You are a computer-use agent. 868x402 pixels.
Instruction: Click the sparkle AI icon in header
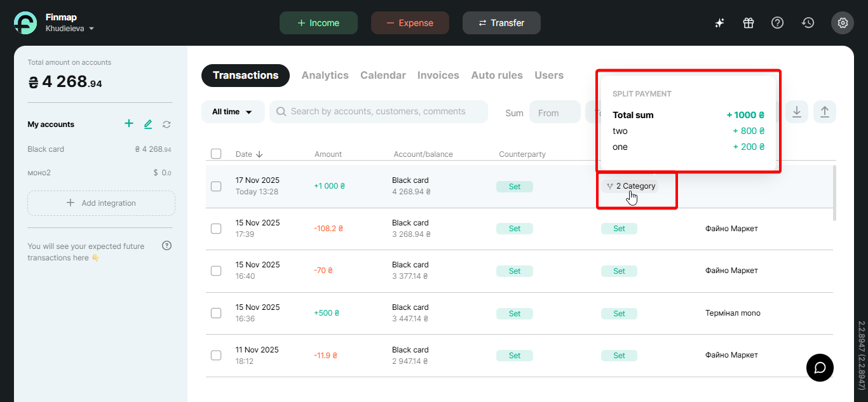tap(719, 23)
